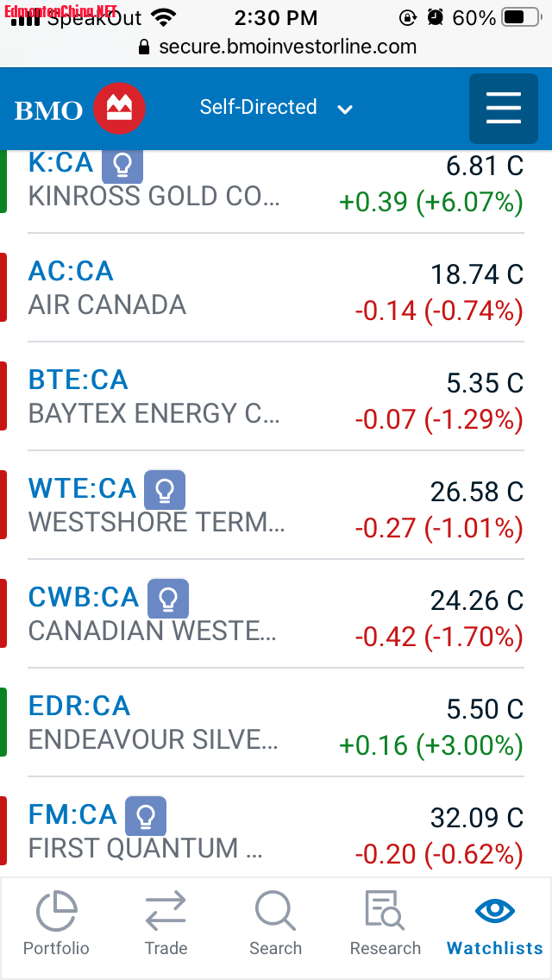
Task: Tap the battery indicator in status bar
Action: coord(523,17)
